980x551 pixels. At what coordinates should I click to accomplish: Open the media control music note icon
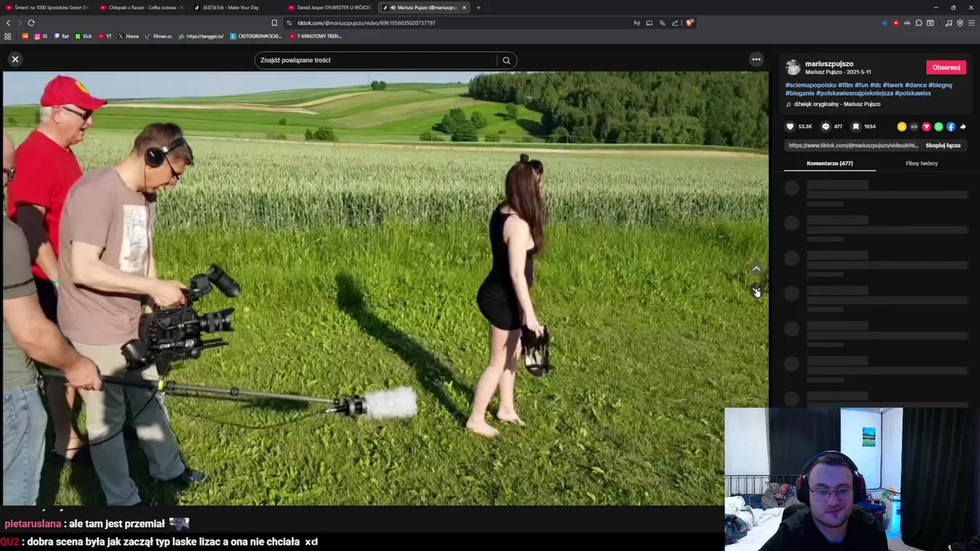(x=949, y=23)
